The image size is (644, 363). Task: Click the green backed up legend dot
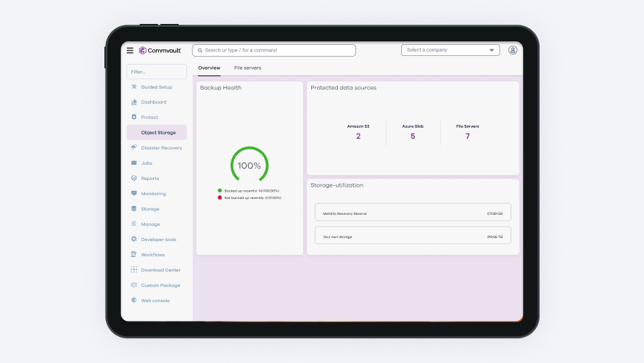coord(220,190)
